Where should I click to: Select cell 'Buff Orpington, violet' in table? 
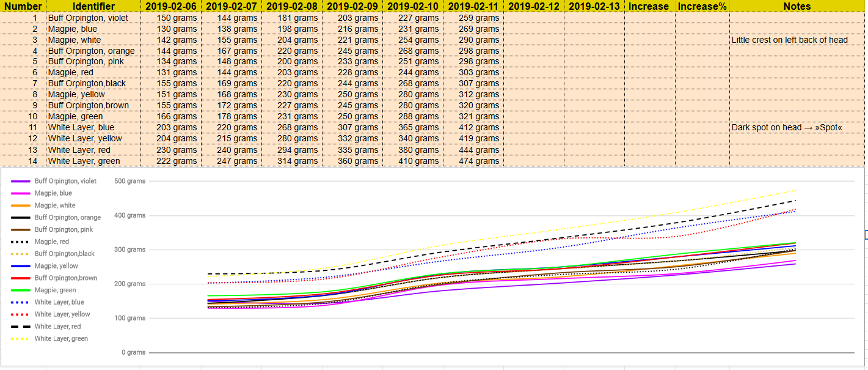tap(93, 18)
